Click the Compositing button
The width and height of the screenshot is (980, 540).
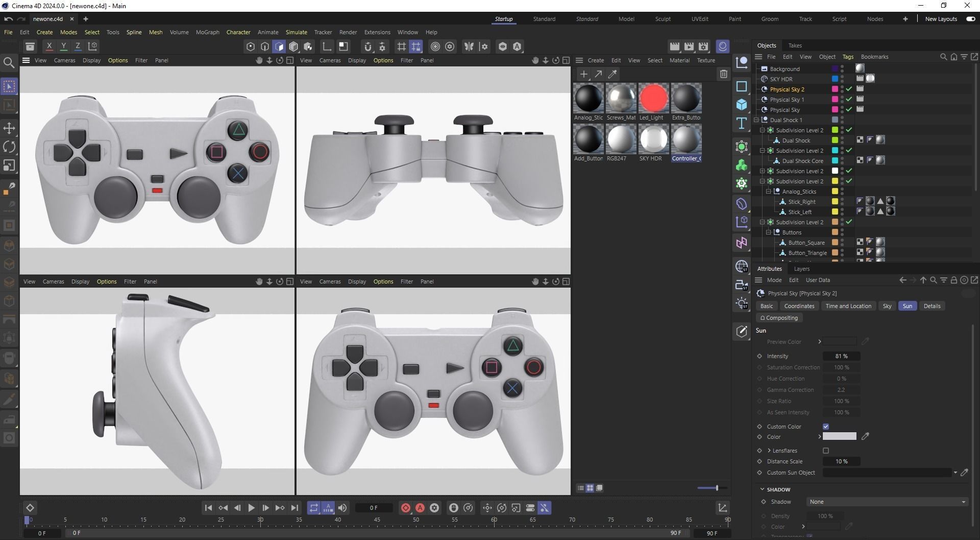click(779, 318)
